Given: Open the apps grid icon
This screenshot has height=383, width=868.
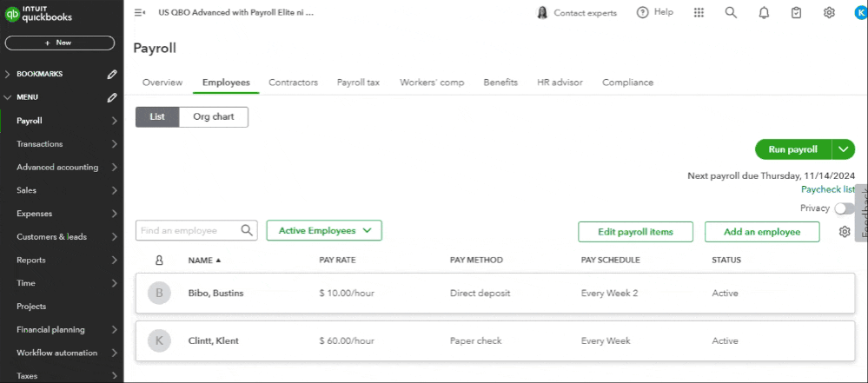Looking at the screenshot, I should [x=699, y=13].
